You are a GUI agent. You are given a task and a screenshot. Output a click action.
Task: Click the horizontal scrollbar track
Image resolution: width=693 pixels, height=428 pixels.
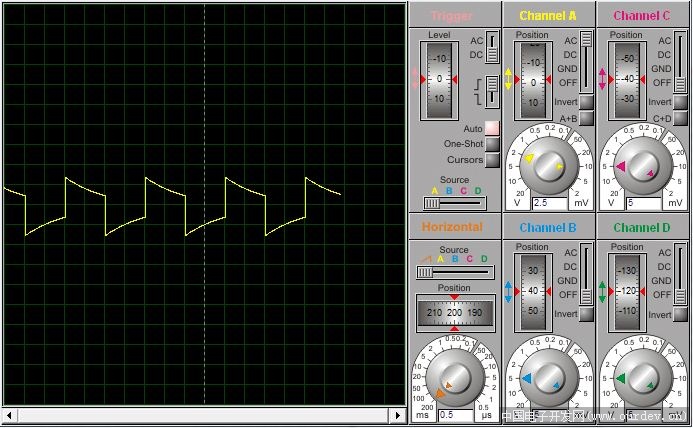tap(203, 415)
